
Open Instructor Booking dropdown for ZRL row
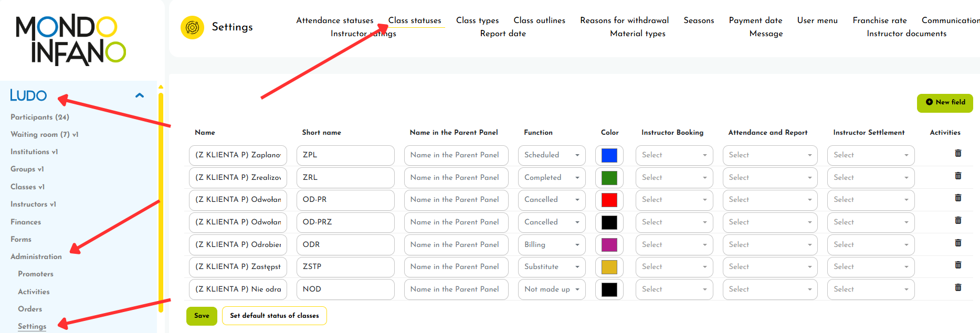click(x=673, y=178)
